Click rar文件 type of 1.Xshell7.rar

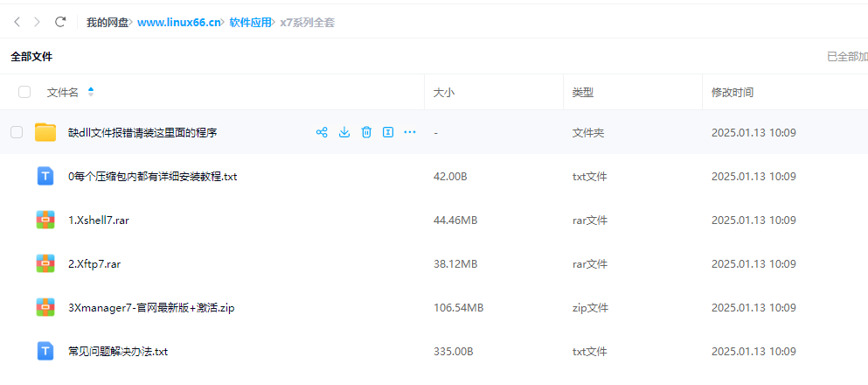pos(589,220)
